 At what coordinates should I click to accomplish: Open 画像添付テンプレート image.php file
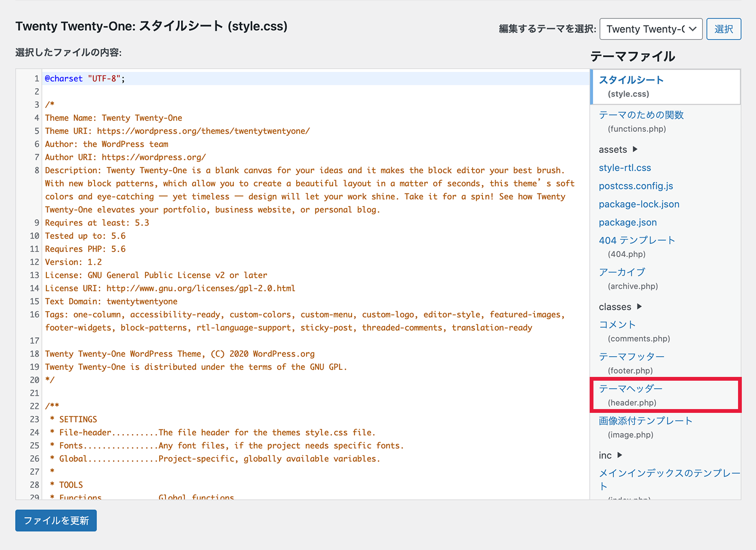click(x=645, y=428)
